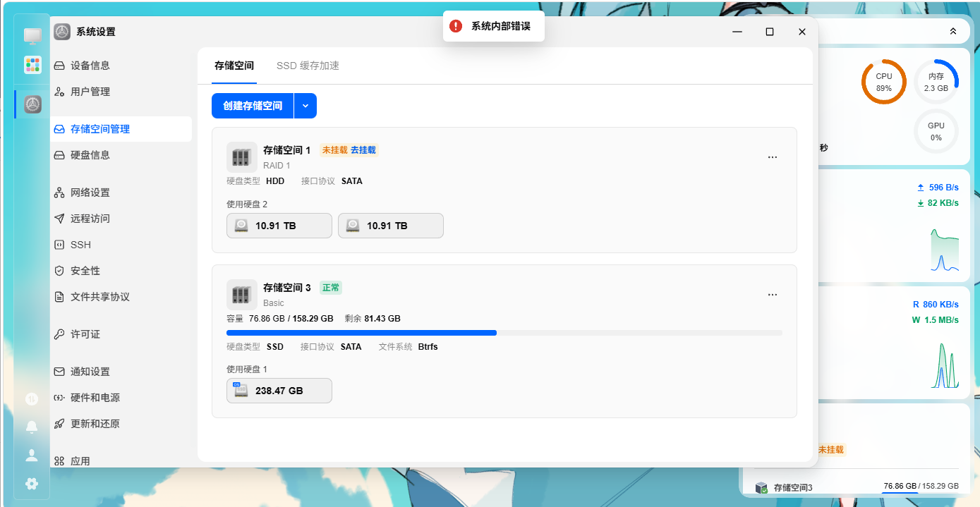Select the System Settings icon in dock
The width and height of the screenshot is (980, 507).
(x=32, y=104)
